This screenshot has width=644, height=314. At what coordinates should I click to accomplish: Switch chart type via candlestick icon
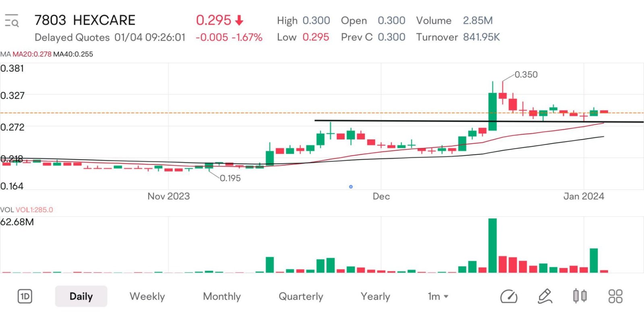580,296
